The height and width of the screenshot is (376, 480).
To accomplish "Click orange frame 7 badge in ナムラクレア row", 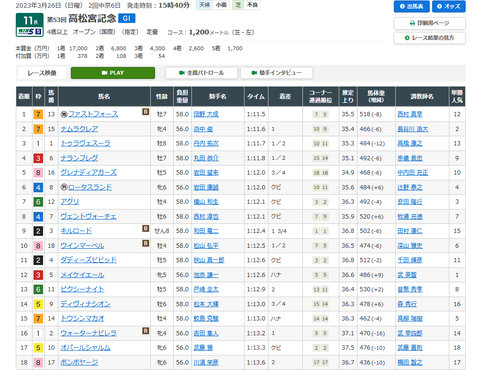I will click(x=38, y=129).
